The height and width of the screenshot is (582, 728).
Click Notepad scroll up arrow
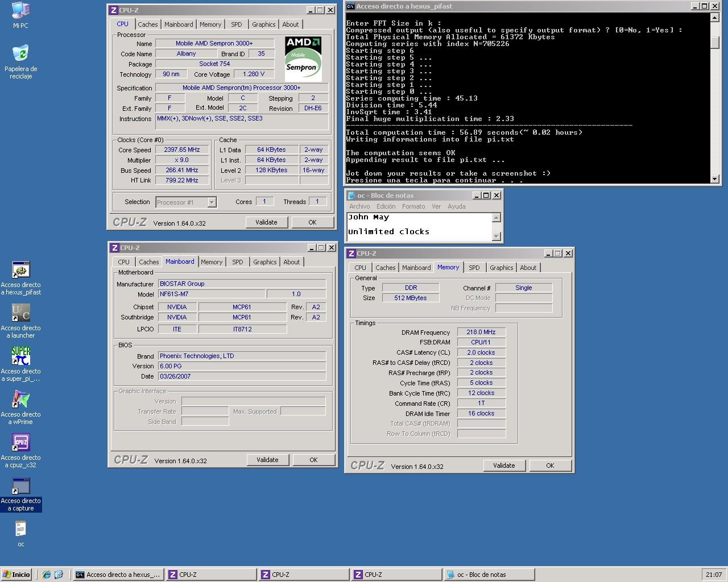click(x=497, y=218)
